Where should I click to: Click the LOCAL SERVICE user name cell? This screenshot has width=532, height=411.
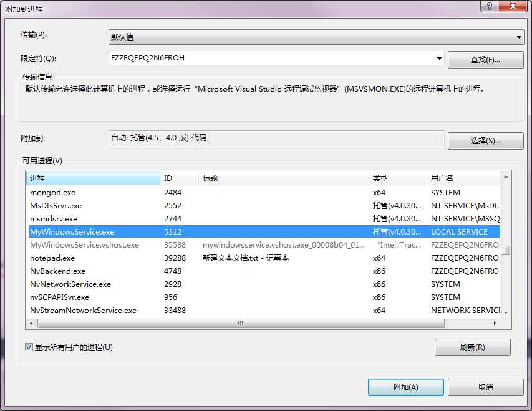point(459,232)
